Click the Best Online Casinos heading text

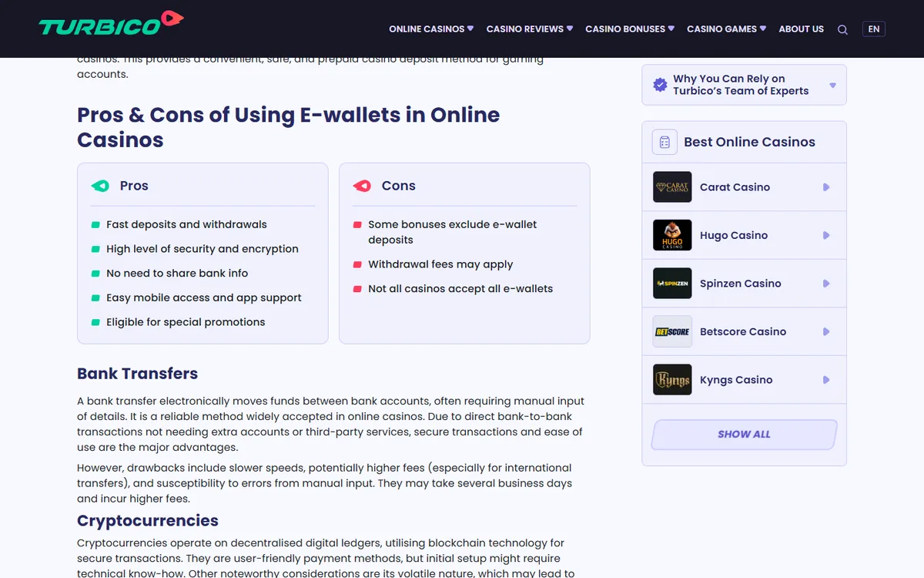(x=749, y=142)
